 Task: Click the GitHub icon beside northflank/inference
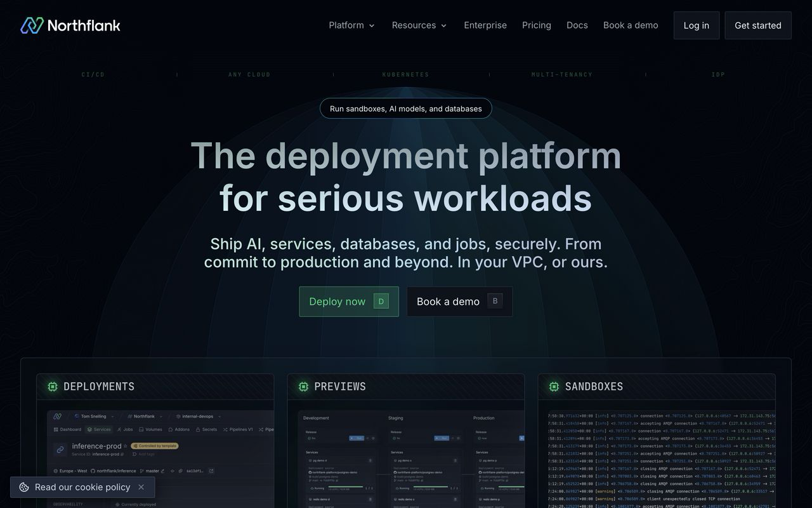pos(93,471)
